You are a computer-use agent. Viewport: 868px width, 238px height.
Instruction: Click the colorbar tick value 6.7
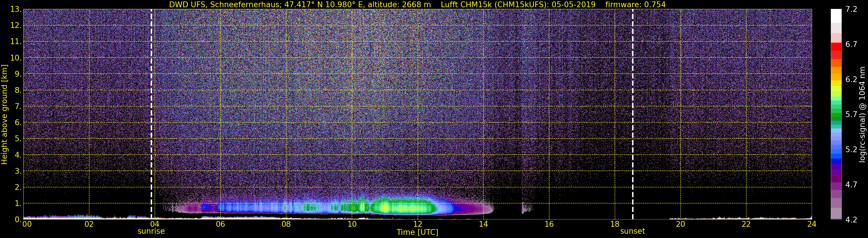(852, 44)
